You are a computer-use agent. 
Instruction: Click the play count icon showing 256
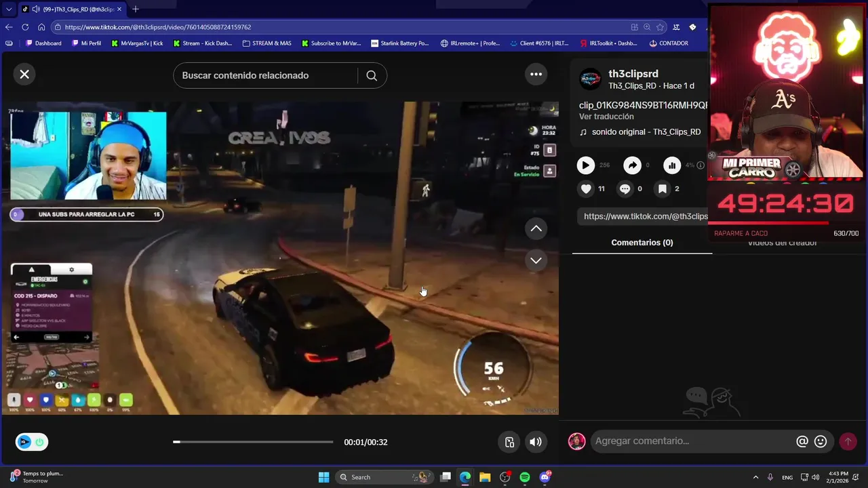point(586,165)
